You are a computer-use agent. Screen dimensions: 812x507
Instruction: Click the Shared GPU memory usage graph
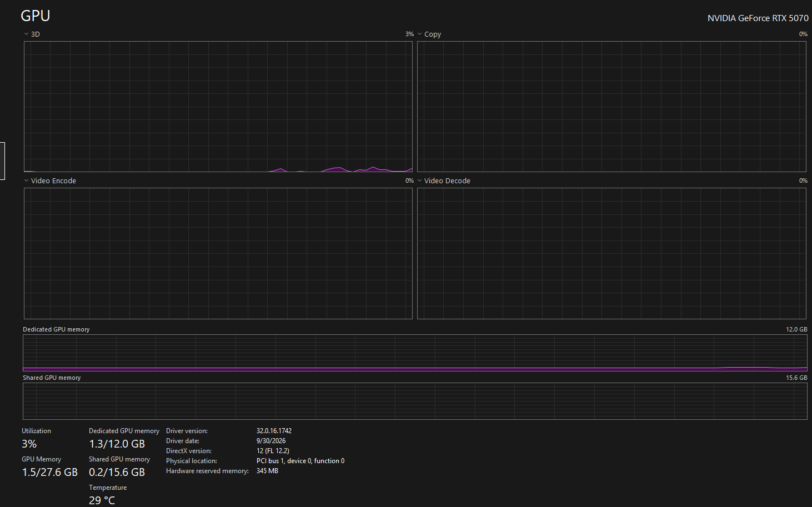click(x=415, y=401)
